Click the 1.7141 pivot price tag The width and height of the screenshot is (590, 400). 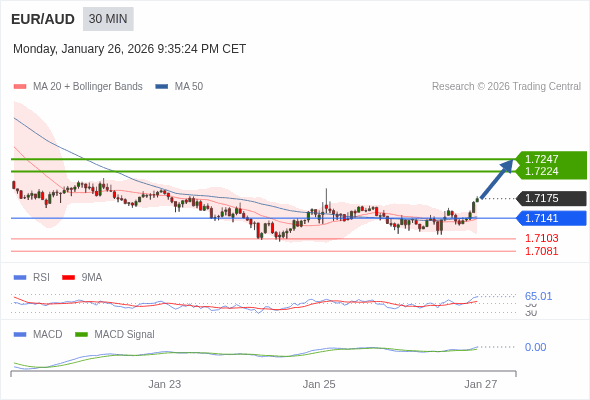[x=552, y=218]
